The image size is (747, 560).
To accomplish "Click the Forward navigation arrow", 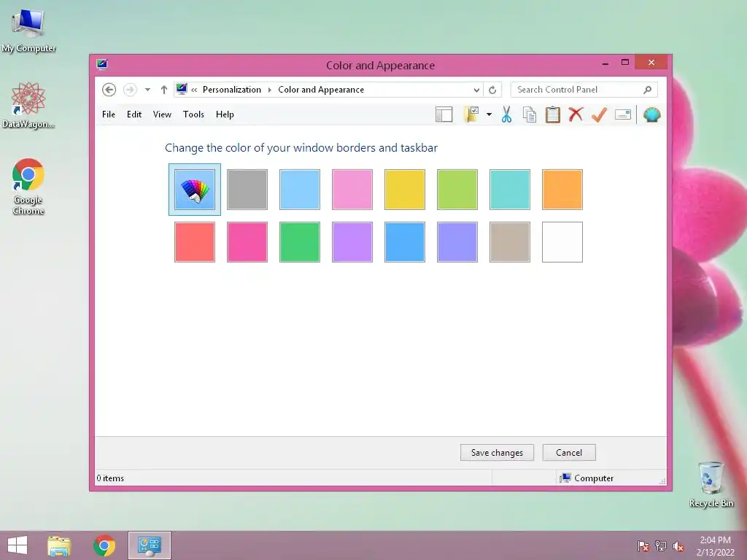I will (130, 90).
